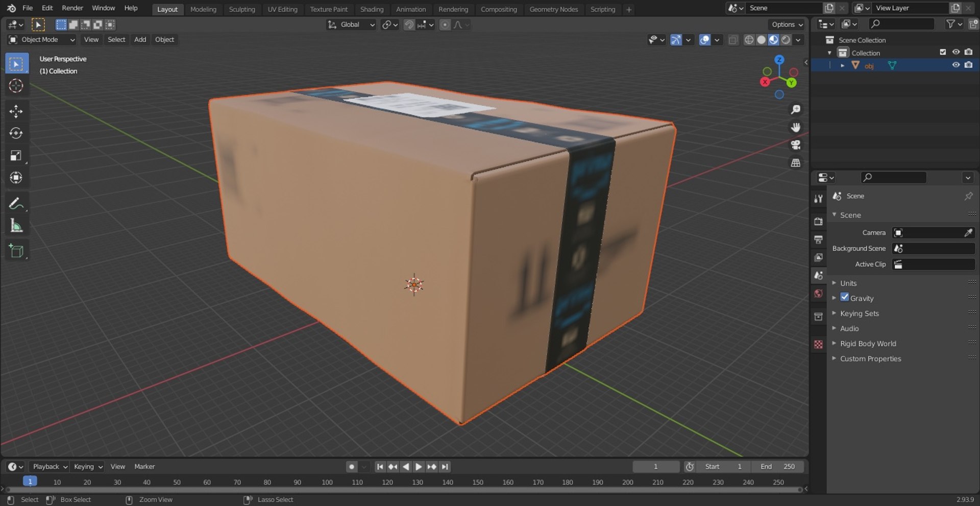Click the Blender logo menu
This screenshot has width=980, height=506.
tap(11, 8)
